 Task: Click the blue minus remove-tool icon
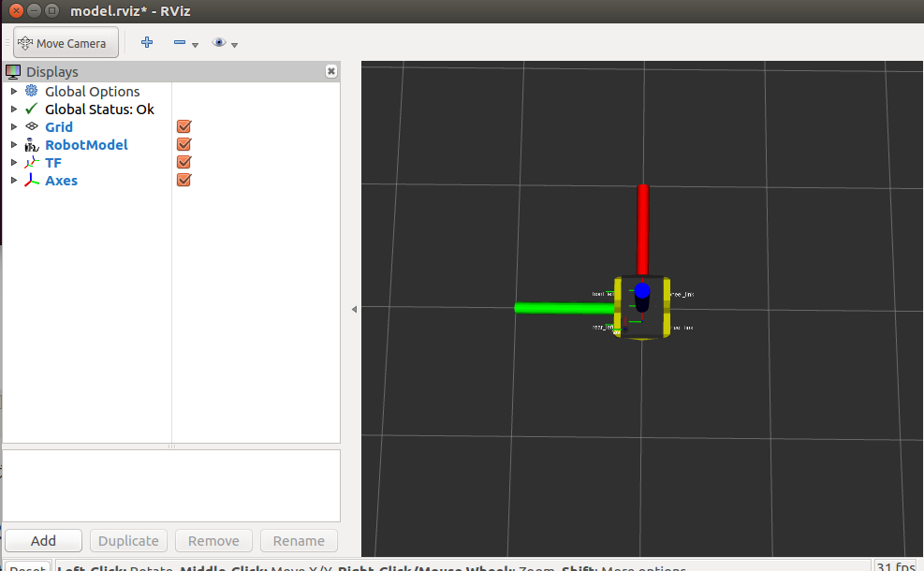(x=180, y=42)
